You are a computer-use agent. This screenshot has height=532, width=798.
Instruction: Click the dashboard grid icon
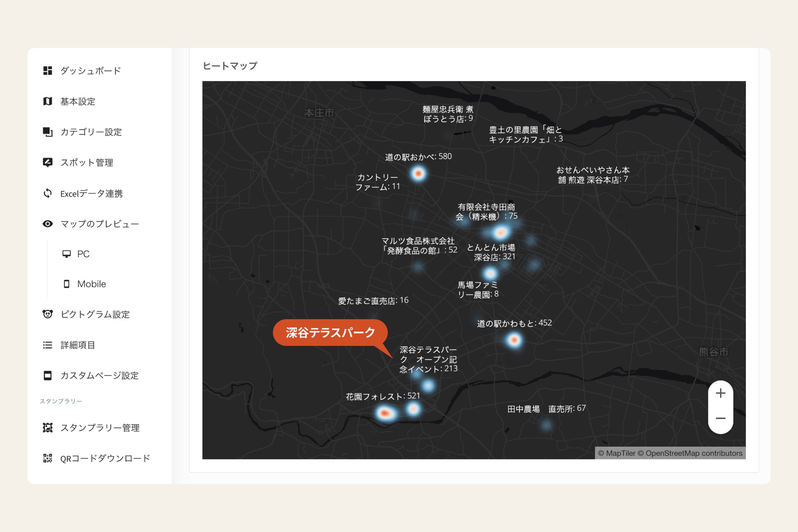coord(48,70)
